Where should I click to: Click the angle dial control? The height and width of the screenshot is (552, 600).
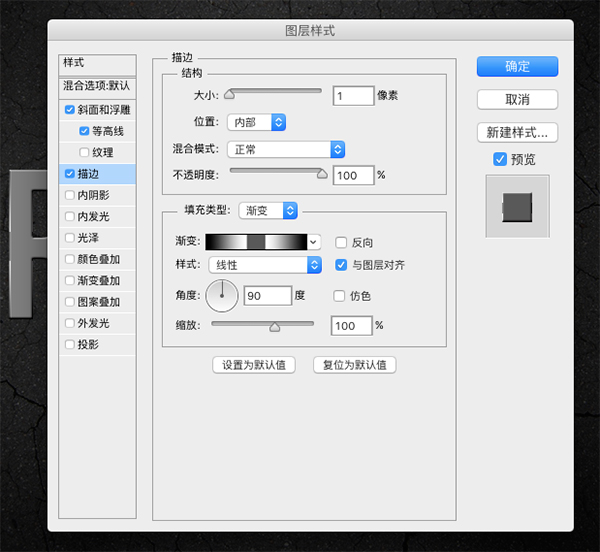(x=222, y=296)
